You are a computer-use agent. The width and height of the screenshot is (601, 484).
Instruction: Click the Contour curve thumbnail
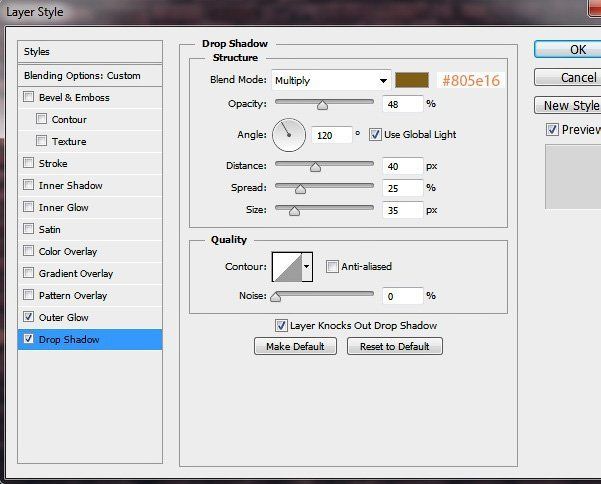[x=286, y=266]
